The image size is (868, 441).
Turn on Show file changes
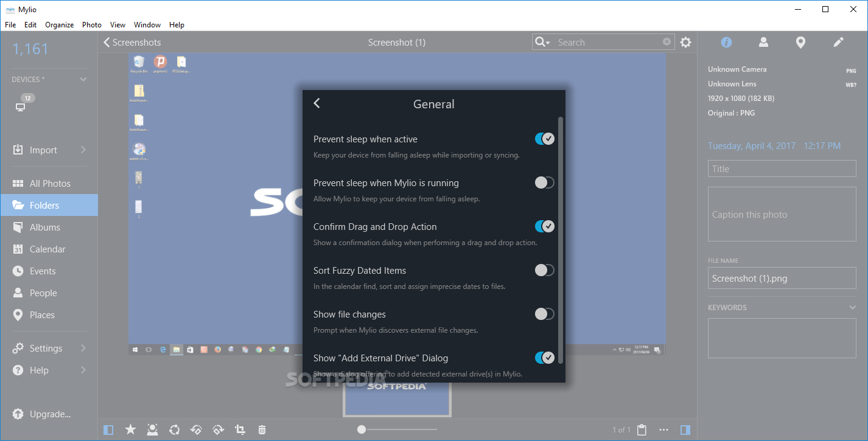pyautogui.click(x=544, y=314)
